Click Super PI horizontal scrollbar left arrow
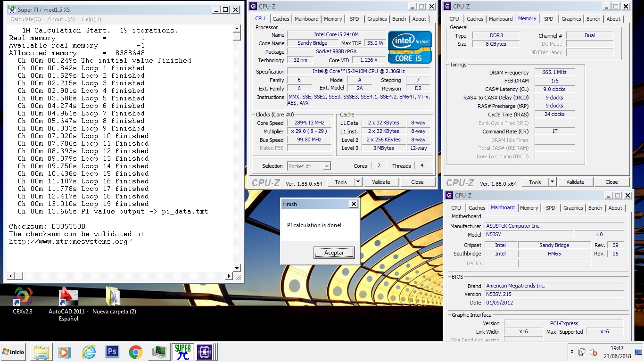Image resolution: width=644 pixels, height=362 pixels. click(10, 276)
